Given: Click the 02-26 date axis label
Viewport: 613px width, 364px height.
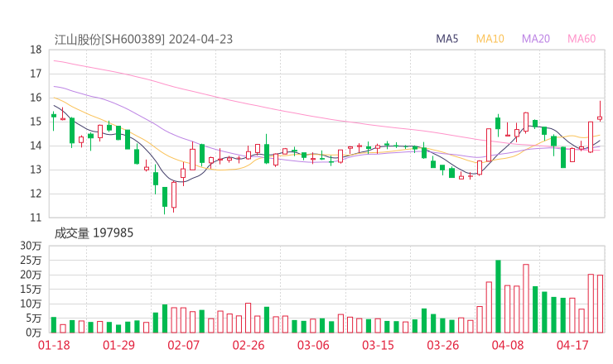Looking at the screenshot, I should 249,345.
